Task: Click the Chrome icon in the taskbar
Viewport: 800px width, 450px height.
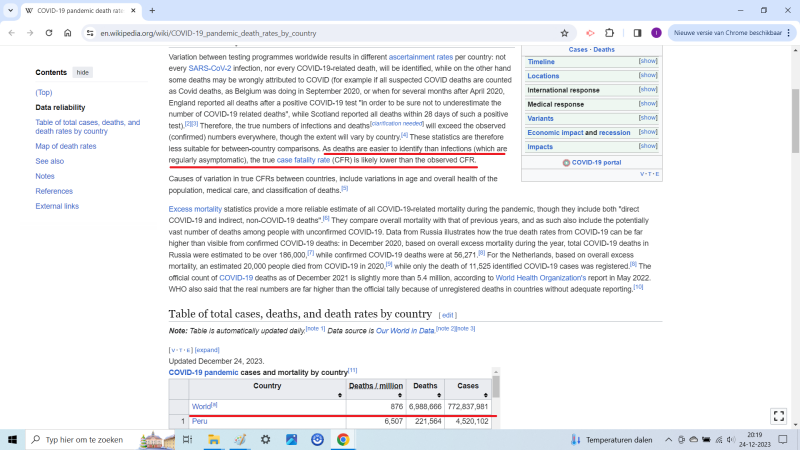Action: pos(343,439)
